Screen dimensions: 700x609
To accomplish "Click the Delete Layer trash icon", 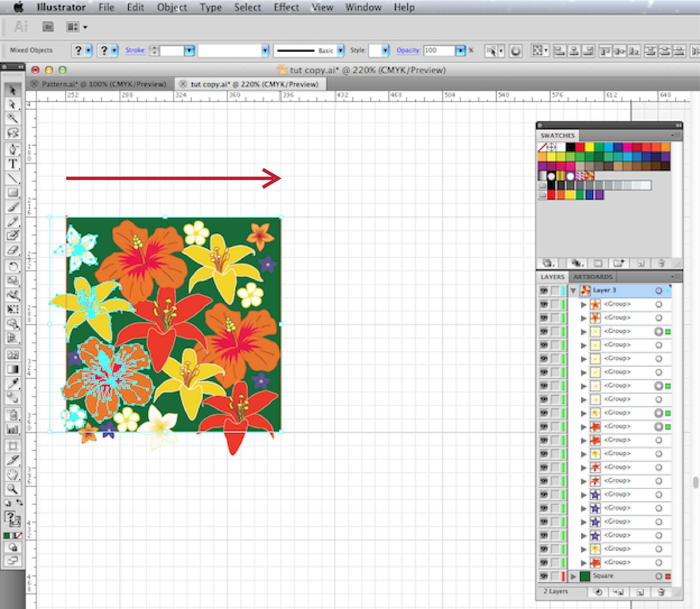I will [x=661, y=592].
